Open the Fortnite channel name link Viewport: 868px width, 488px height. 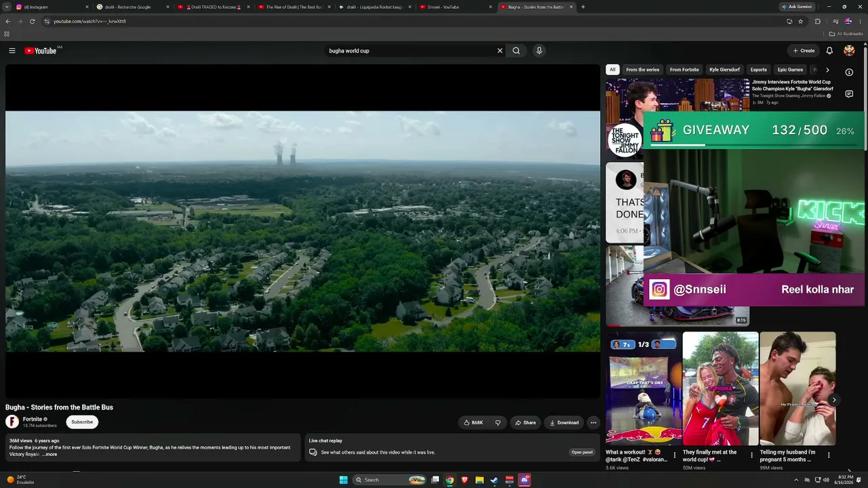tap(33, 419)
